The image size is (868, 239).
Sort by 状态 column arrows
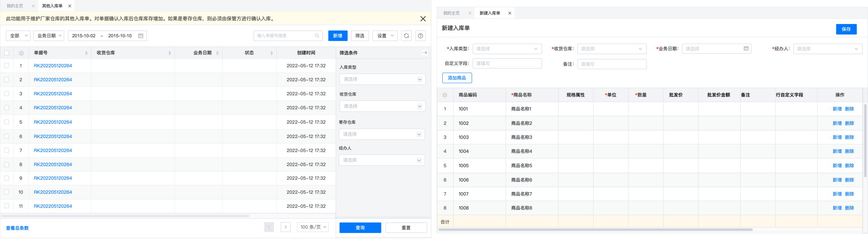(x=272, y=53)
